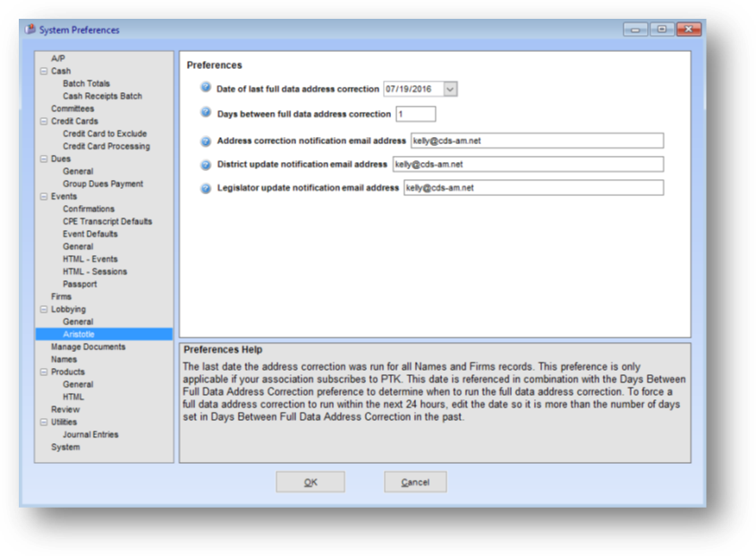The image size is (756, 556).
Task: Open Event Defaults preferences
Action: [x=90, y=234]
